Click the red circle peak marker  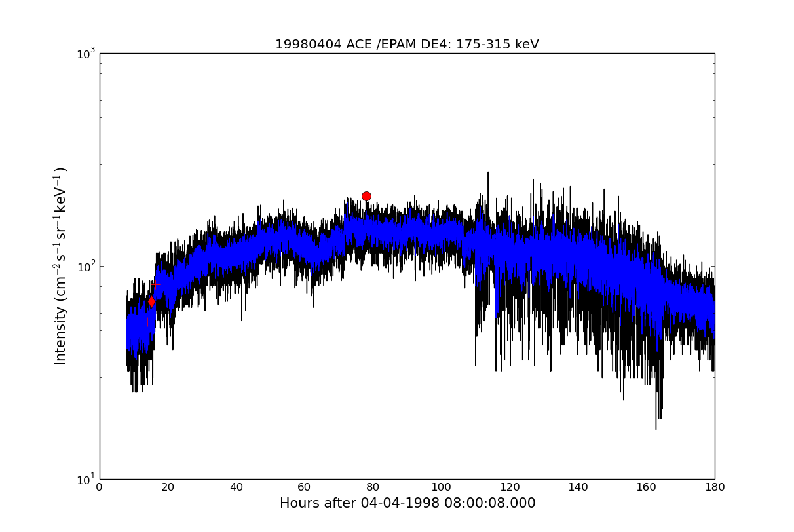(x=366, y=196)
